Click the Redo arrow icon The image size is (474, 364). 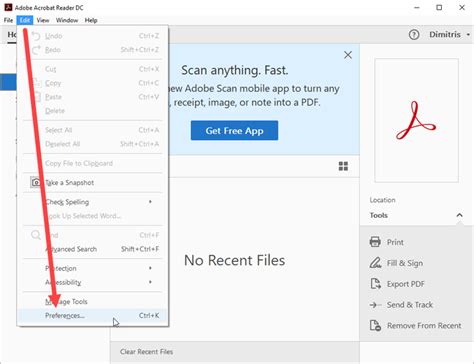tap(36, 50)
